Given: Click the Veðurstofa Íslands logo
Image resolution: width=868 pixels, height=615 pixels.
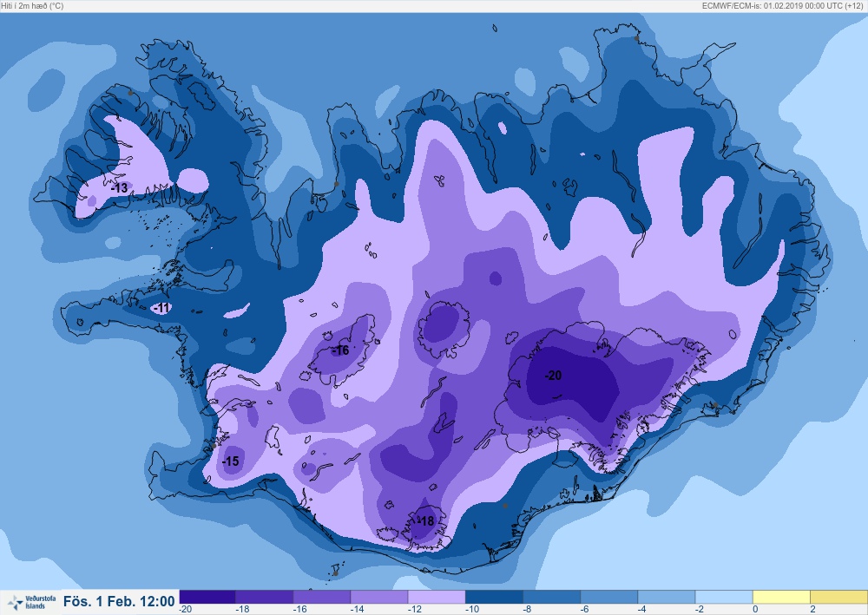Looking at the screenshot, I should click(x=31, y=602).
